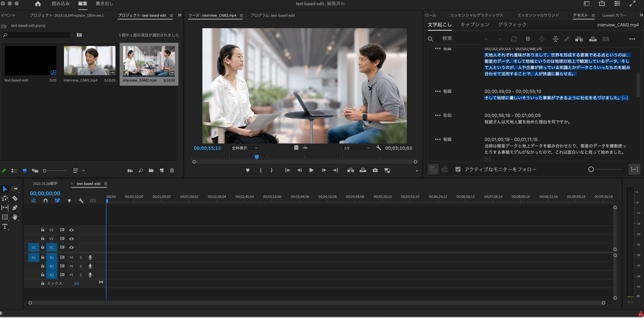The height and width of the screenshot is (318, 644).
Task: Select the Type (T) tool
Action: pos(5,227)
